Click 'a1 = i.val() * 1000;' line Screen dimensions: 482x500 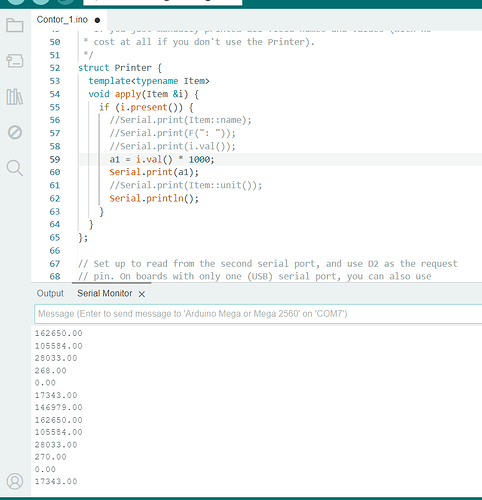[162, 159]
